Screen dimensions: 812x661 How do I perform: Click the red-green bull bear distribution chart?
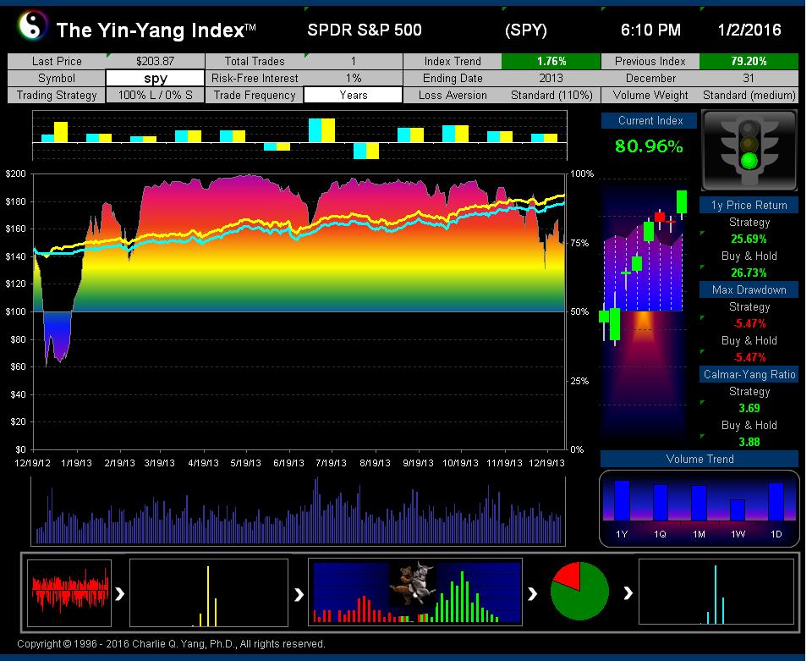(x=415, y=592)
